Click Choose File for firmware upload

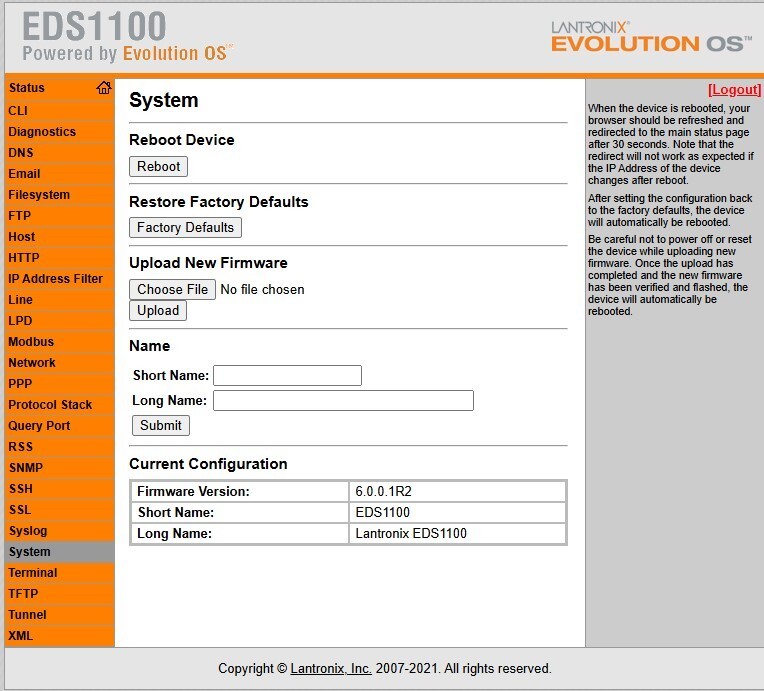point(172,289)
